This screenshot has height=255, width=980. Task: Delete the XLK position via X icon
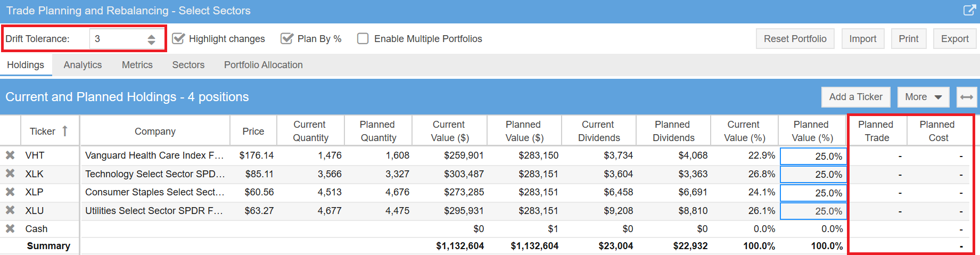10,174
